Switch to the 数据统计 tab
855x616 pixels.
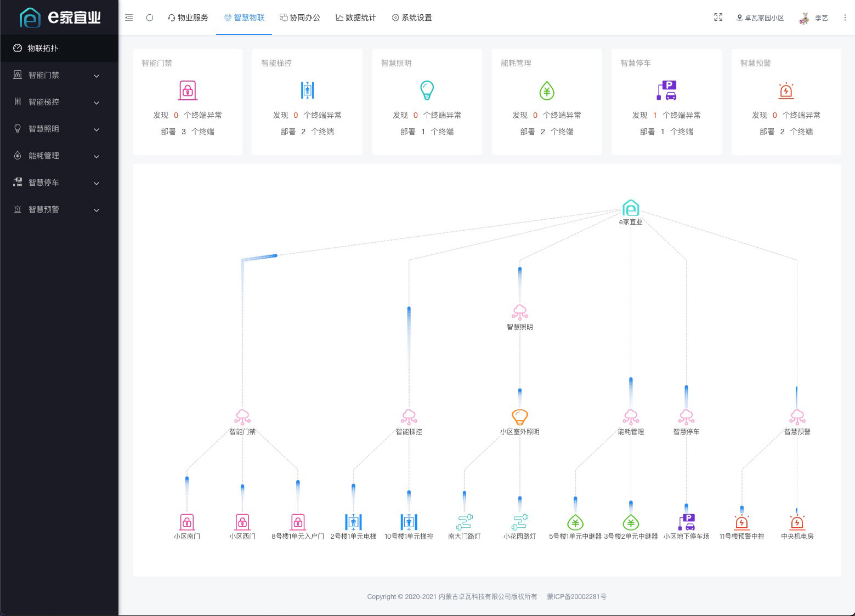[x=355, y=17]
